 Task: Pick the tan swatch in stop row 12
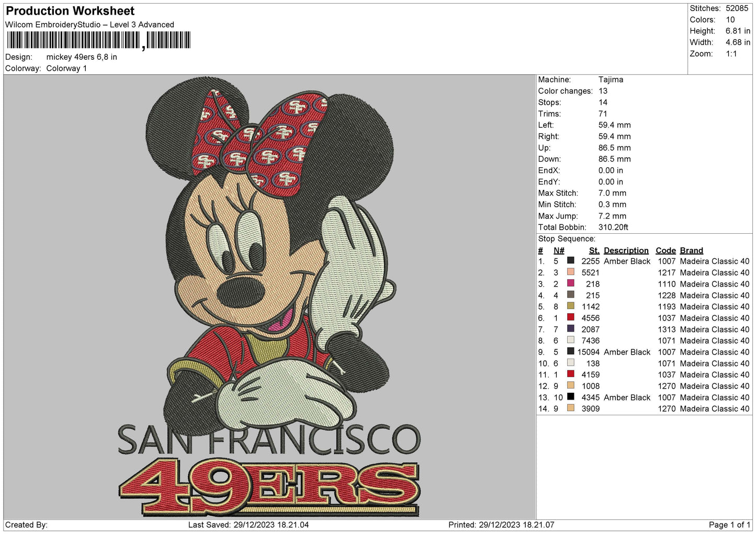coord(571,385)
